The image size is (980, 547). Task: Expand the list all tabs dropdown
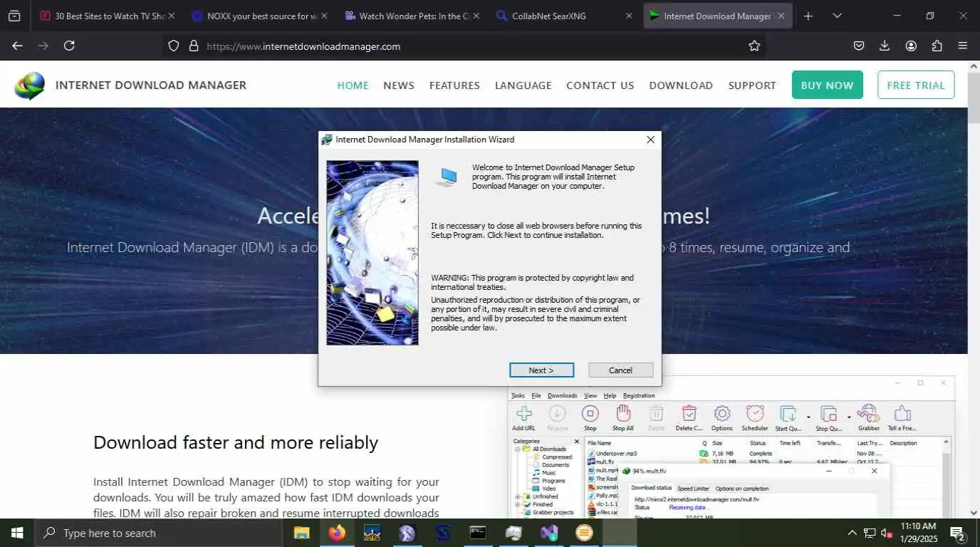(x=837, y=16)
